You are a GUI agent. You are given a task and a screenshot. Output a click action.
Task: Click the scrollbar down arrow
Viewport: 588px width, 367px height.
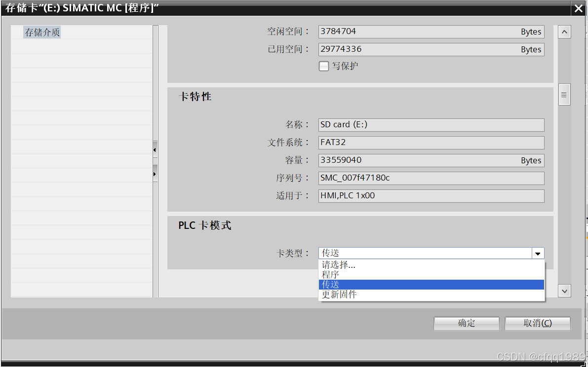click(564, 291)
